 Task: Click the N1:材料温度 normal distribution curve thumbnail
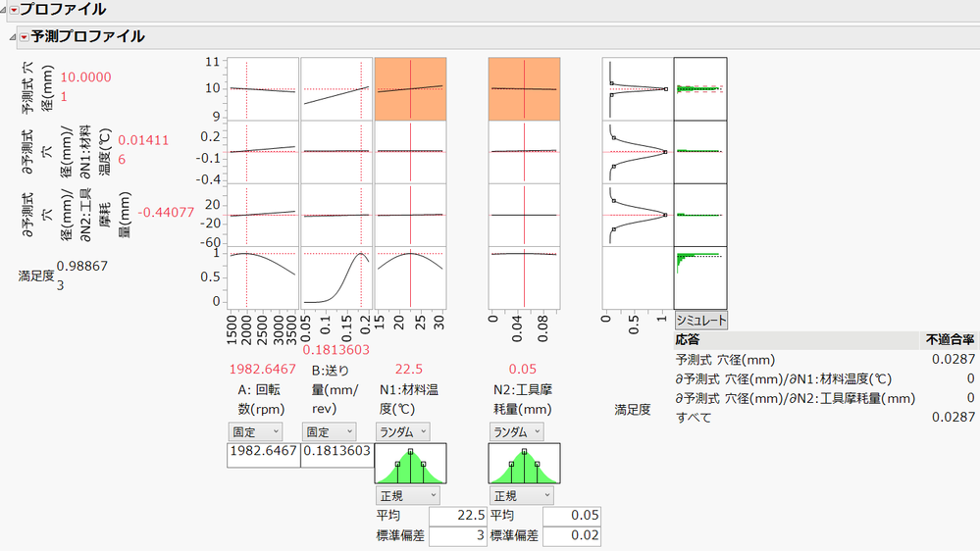(411, 464)
